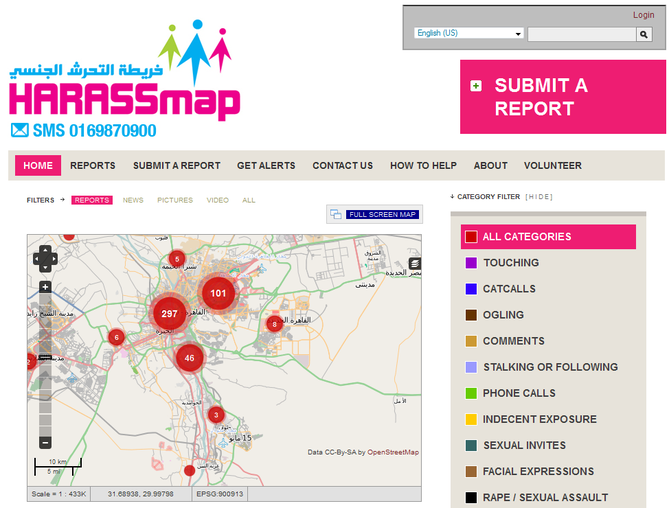Click the EPSG:900913 projection text
This screenshot has height=508, width=669.
pyautogui.click(x=220, y=494)
